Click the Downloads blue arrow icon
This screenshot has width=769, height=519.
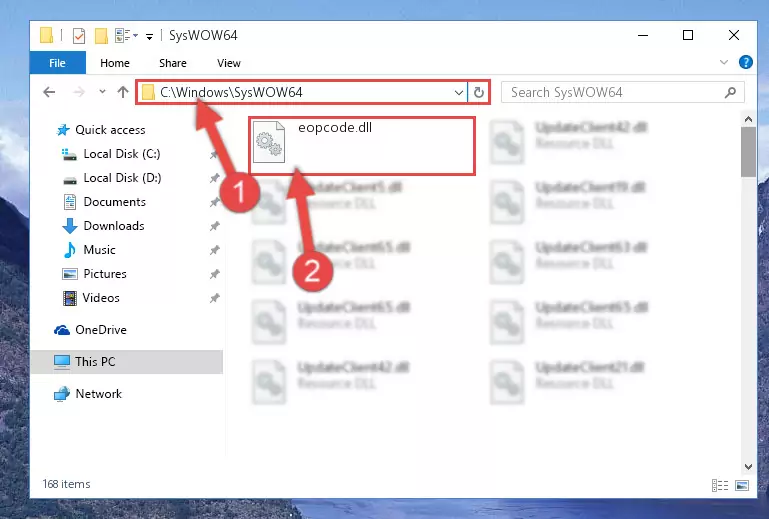pos(70,226)
